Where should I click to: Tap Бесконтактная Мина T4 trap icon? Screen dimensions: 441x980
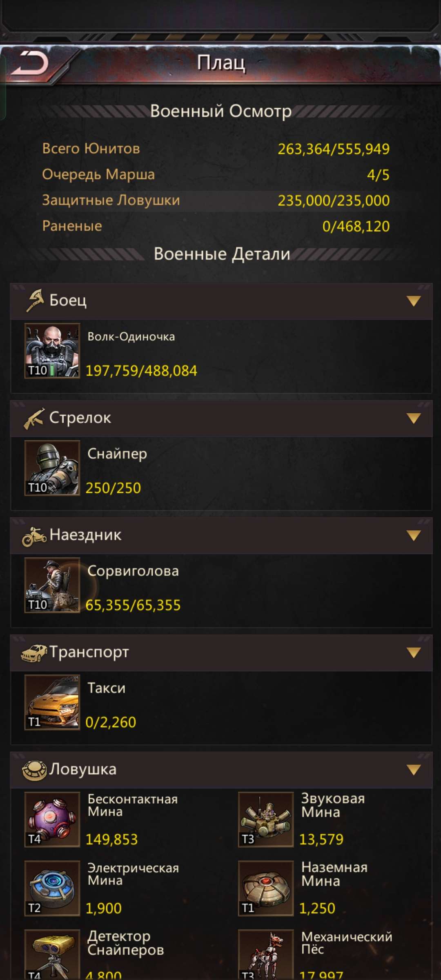pos(52,820)
